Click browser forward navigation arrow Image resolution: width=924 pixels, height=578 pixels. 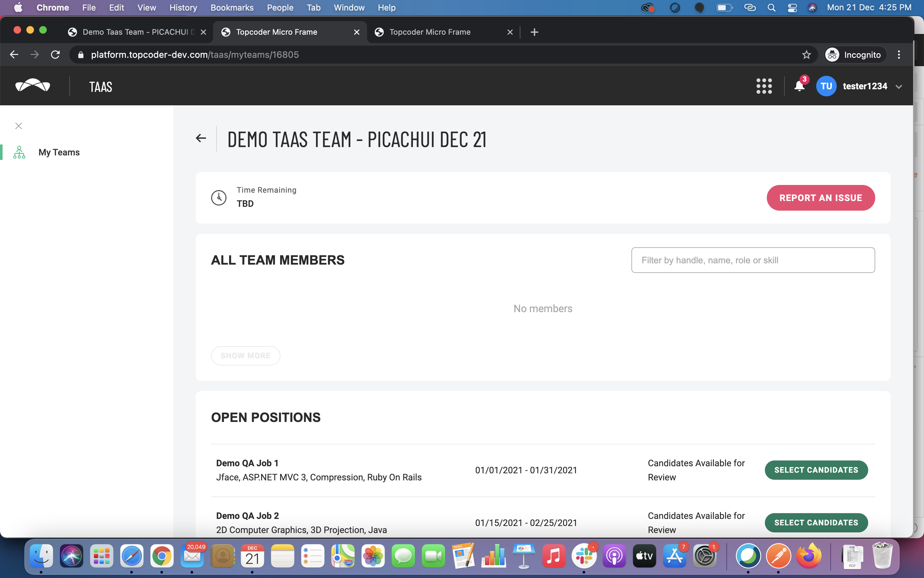35,55
